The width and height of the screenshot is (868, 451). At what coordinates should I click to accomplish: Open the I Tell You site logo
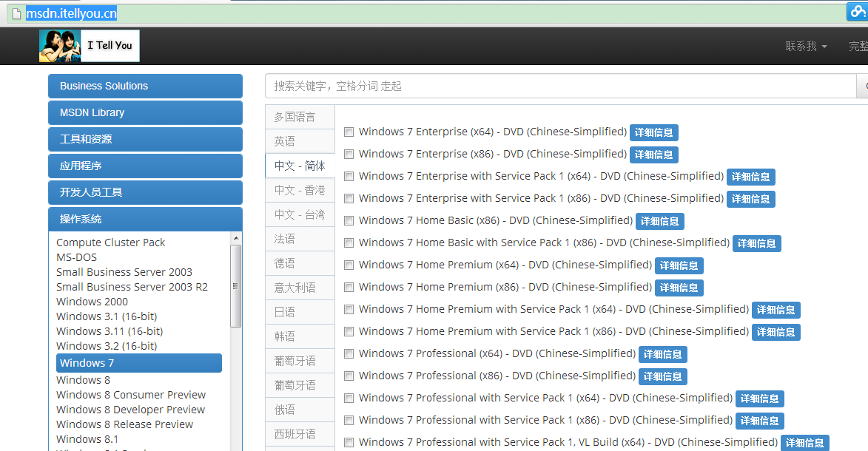click(89, 46)
